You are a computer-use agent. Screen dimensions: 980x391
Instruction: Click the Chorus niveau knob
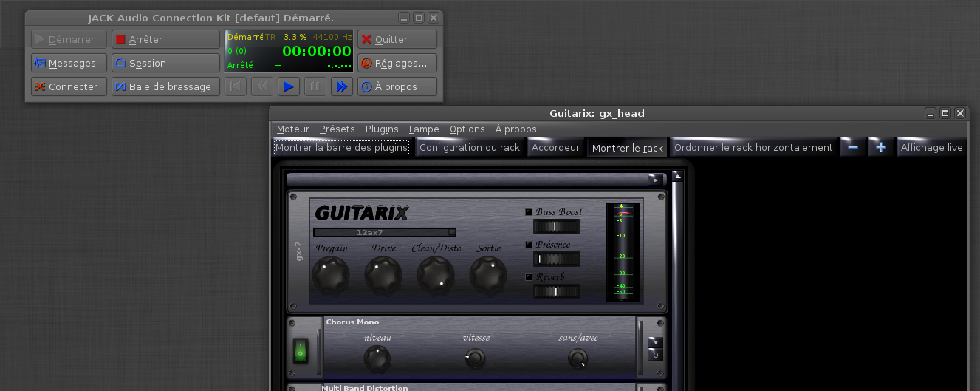point(377,359)
